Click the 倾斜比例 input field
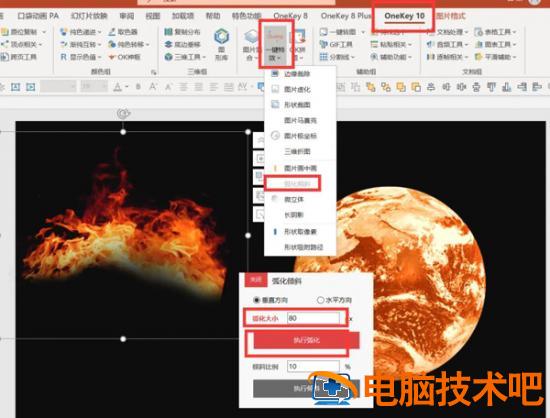Screen dimensions: 550x418 click(313, 366)
